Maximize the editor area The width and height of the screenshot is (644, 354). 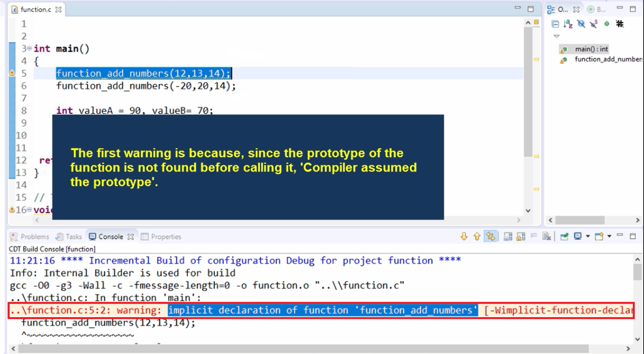coord(531,9)
